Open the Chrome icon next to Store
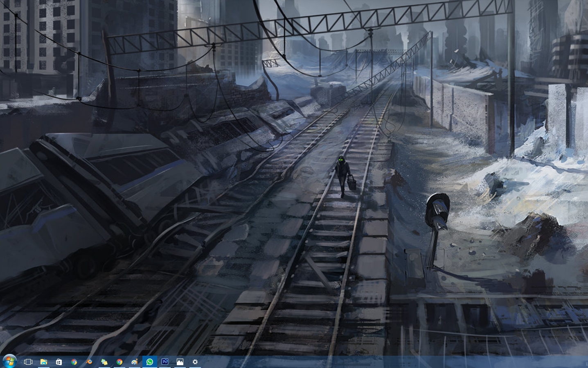This screenshot has width=588, height=368. [x=74, y=362]
